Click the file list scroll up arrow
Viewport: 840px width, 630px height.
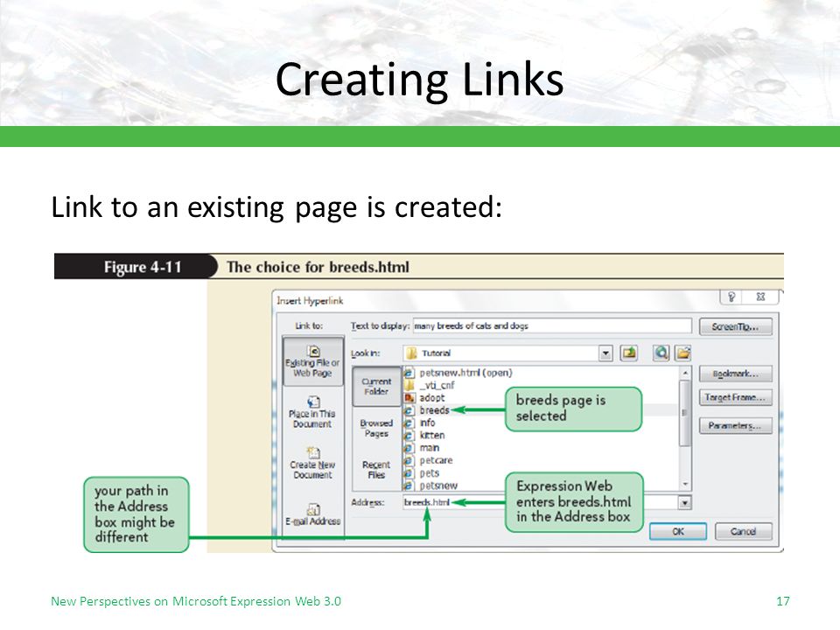coord(685,373)
